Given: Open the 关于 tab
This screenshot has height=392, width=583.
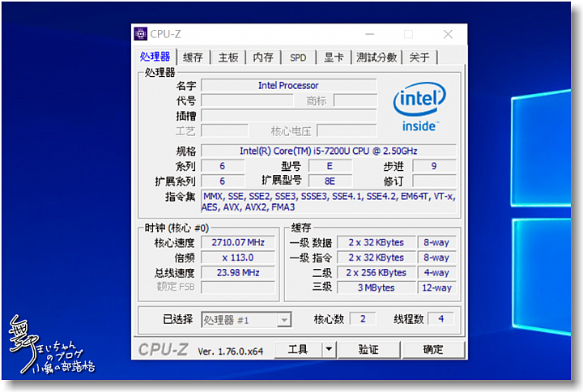Looking at the screenshot, I should pos(419,58).
